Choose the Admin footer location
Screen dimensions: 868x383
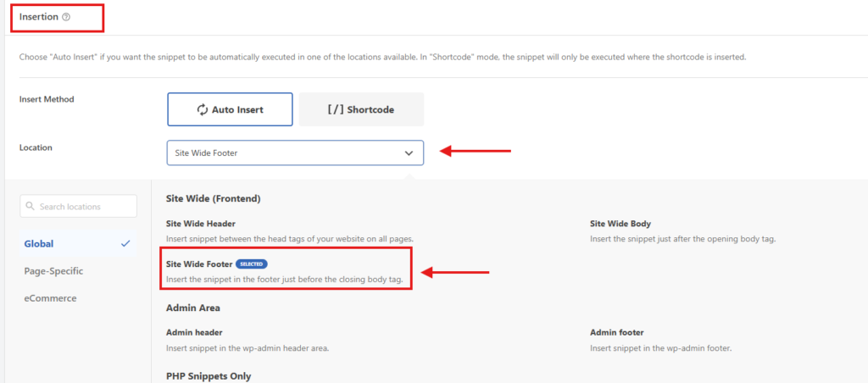point(616,333)
